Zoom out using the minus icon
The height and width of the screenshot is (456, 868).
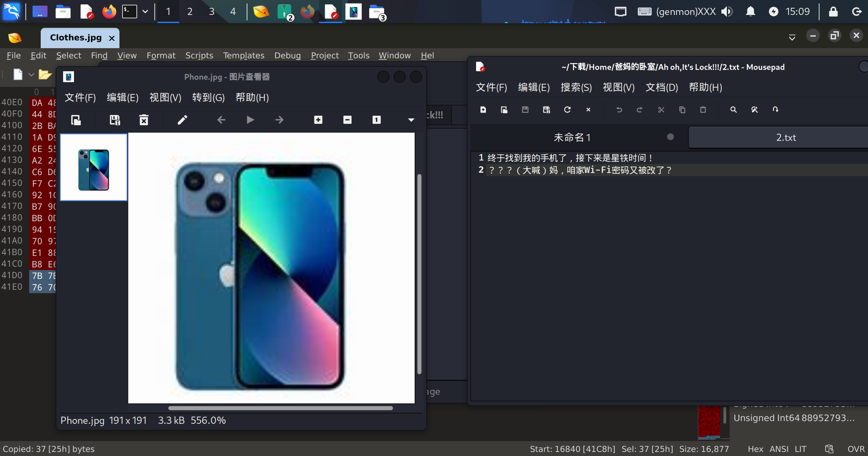(347, 120)
